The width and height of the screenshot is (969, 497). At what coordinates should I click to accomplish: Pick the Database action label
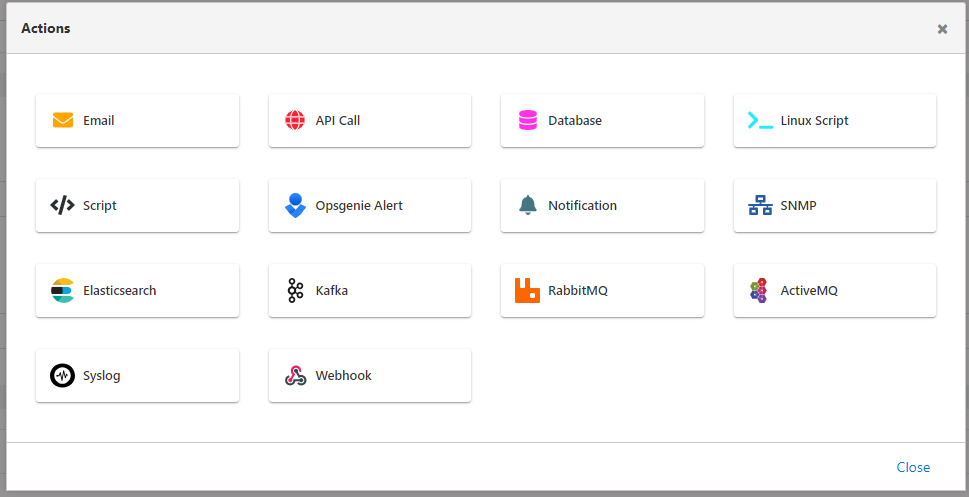coord(575,121)
